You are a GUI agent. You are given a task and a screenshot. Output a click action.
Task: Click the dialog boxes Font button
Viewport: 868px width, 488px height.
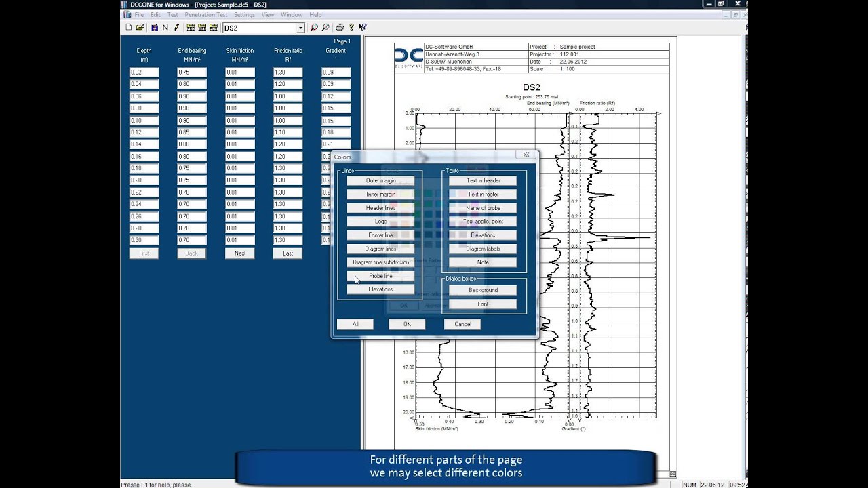coord(483,304)
